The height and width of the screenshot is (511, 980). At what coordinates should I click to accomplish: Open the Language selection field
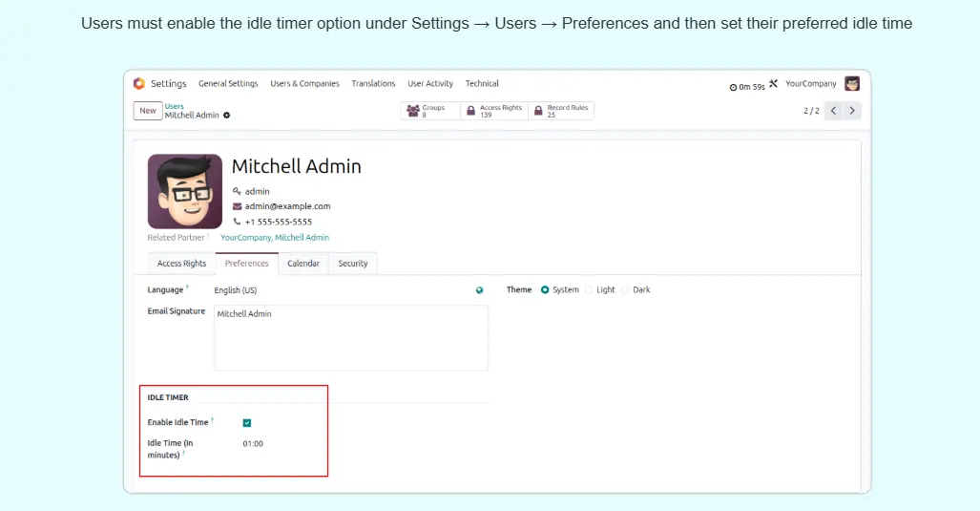(x=339, y=290)
